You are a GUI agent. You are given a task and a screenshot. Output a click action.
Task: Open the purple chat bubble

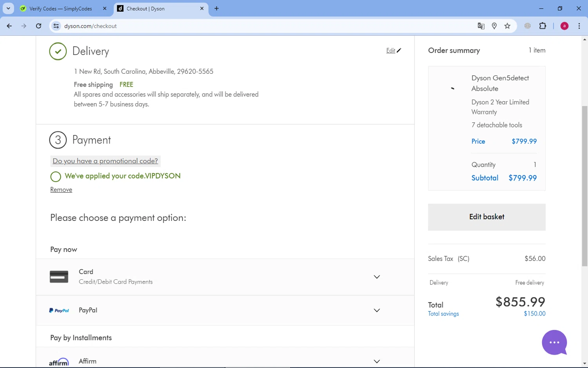[x=554, y=342]
